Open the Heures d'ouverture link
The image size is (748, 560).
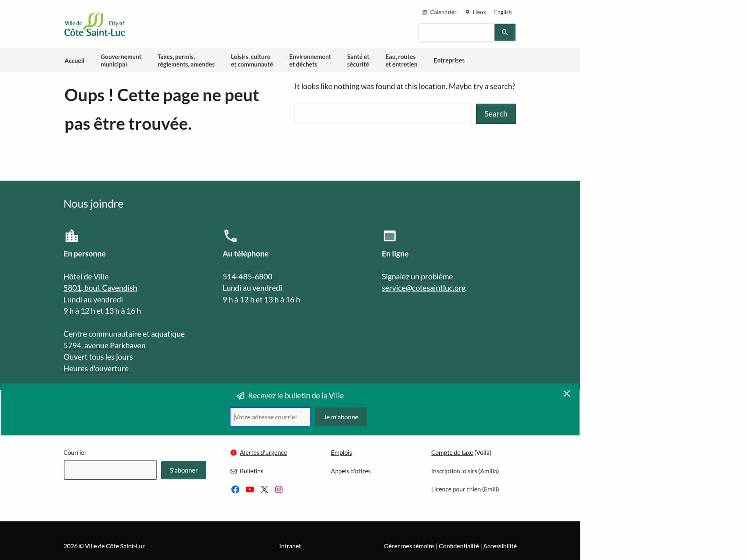point(96,368)
